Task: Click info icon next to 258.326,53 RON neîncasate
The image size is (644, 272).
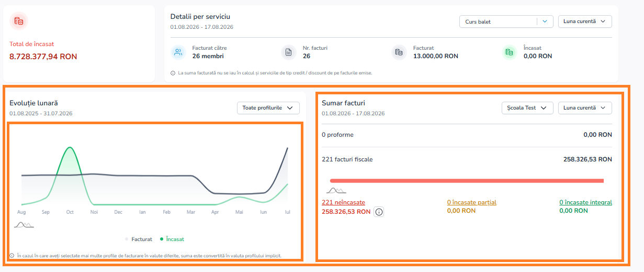Action: 379,212
